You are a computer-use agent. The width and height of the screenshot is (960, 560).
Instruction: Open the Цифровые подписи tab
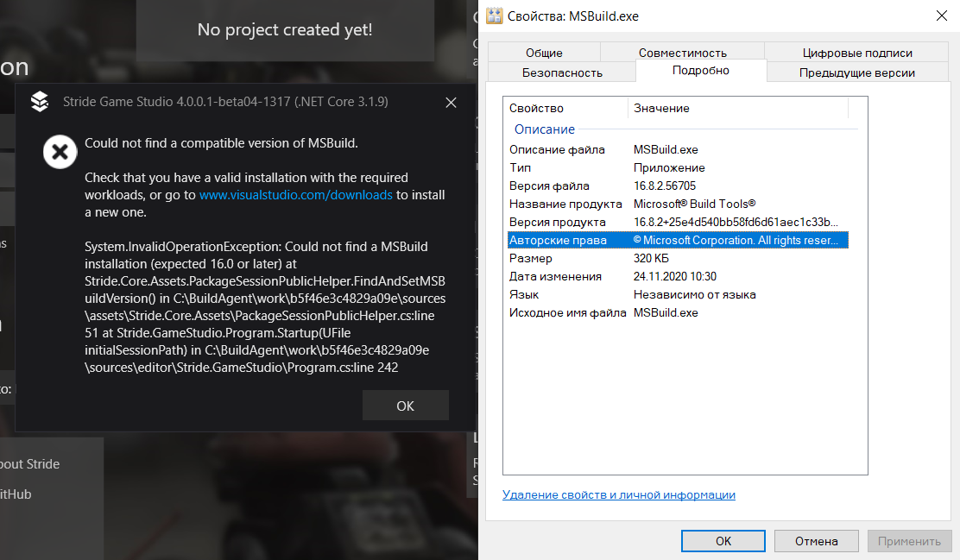point(857,53)
